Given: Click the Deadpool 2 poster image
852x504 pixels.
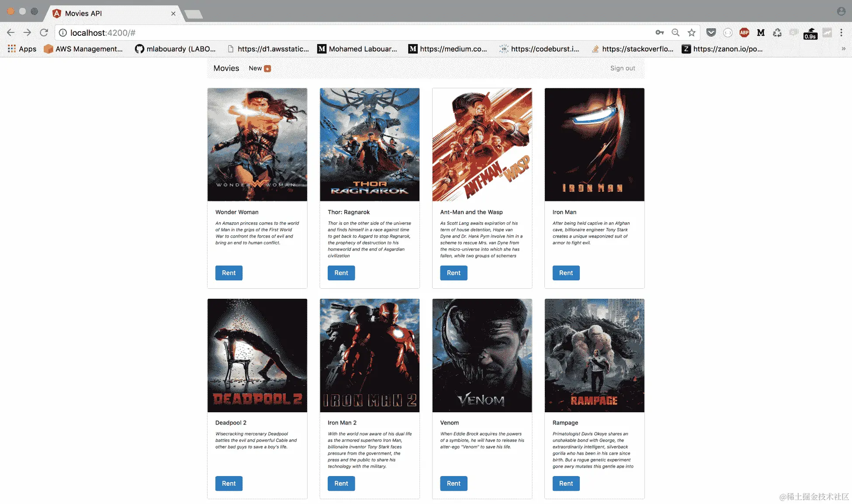Looking at the screenshot, I should [x=257, y=355].
